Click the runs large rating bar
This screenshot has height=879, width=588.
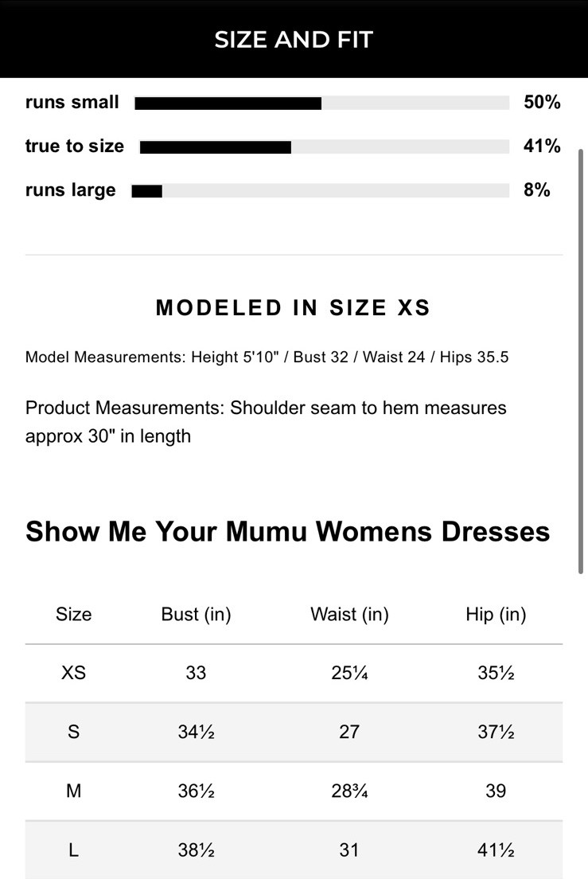click(x=320, y=190)
